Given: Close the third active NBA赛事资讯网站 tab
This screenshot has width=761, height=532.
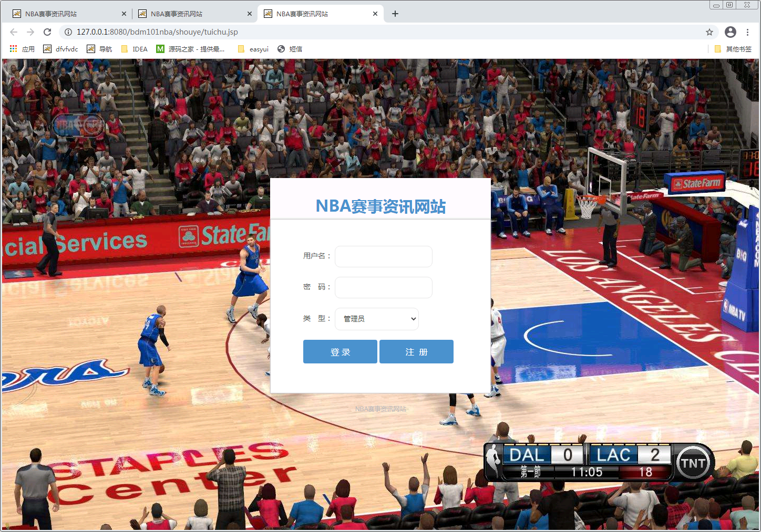Looking at the screenshot, I should pos(375,14).
